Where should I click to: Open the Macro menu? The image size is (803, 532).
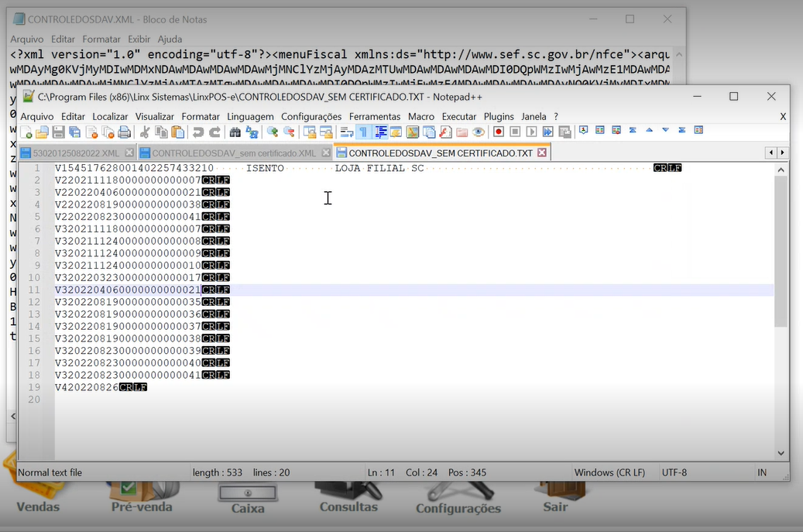coord(421,117)
